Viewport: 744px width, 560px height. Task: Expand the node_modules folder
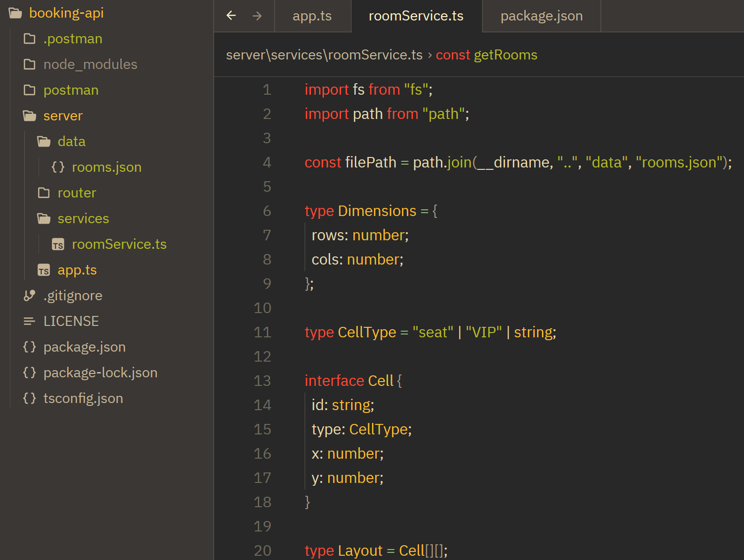tap(90, 64)
